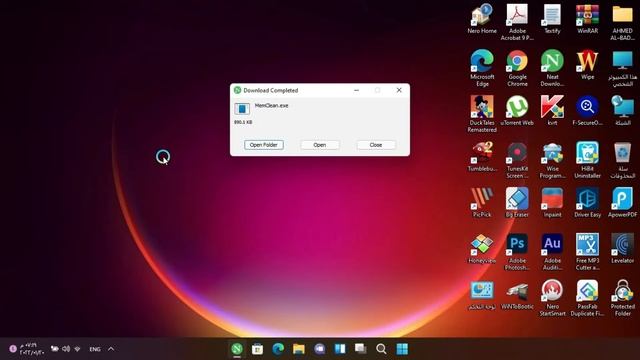Open Task View on the taskbar

click(x=360, y=349)
